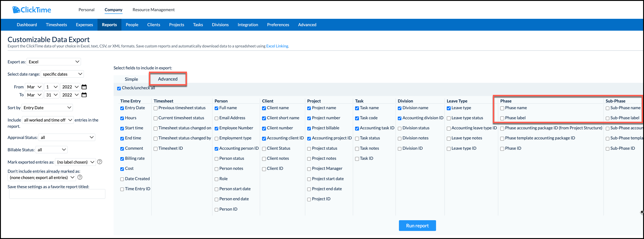
Task: Open the Sort by dropdown
Action: click(x=47, y=108)
